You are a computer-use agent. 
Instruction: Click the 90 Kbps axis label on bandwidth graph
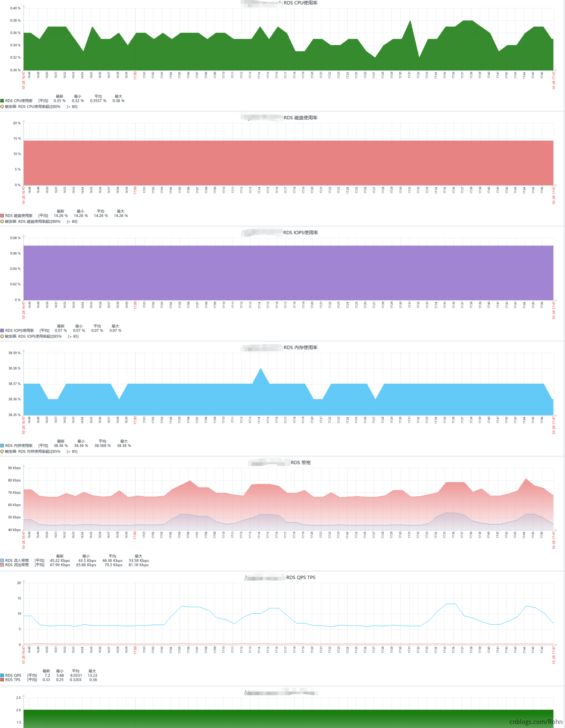point(14,468)
